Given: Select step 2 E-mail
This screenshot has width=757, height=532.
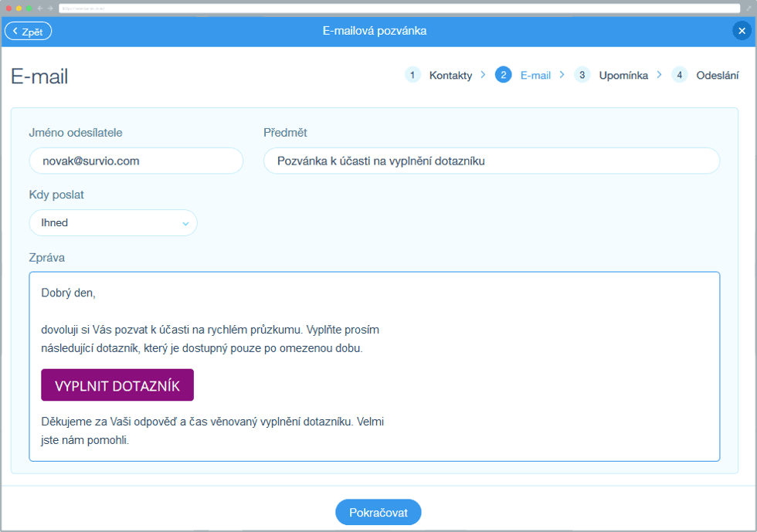Looking at the screenshot, I should [x=535, y=75].
